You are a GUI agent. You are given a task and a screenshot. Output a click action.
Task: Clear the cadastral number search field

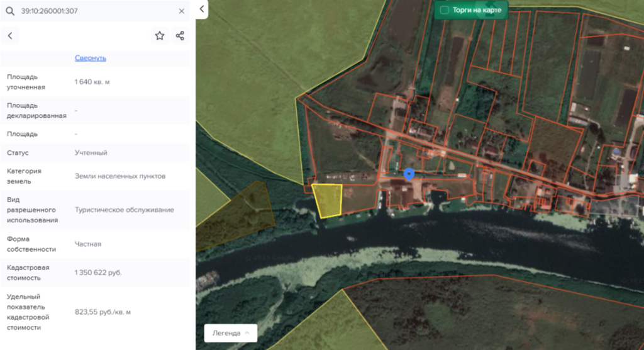click(x=182, y=11)
